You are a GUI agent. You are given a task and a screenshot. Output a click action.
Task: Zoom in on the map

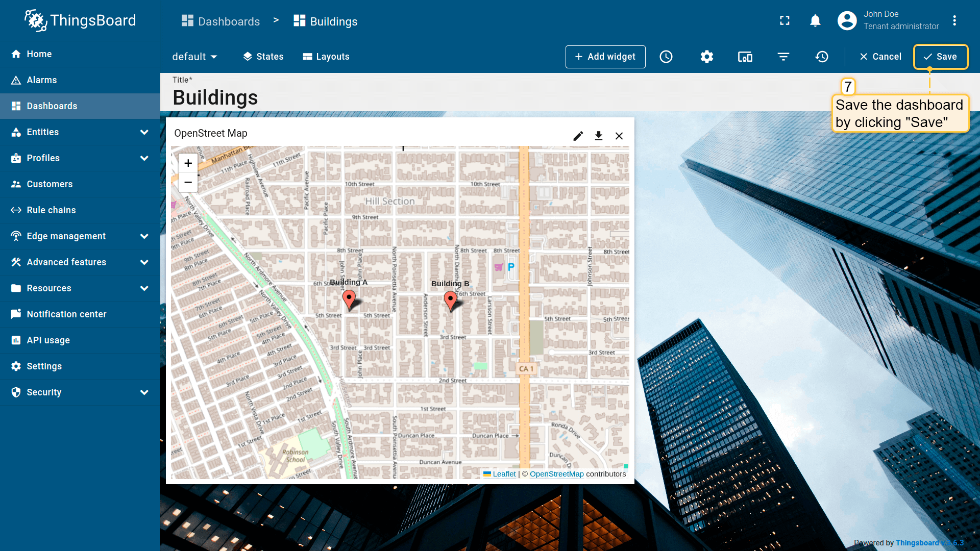[x=188, y=163]
